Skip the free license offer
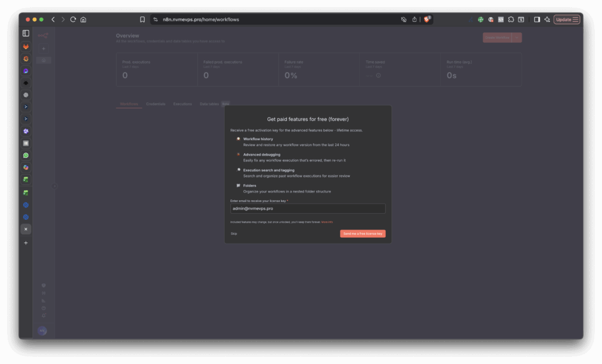 pos(234,234)
